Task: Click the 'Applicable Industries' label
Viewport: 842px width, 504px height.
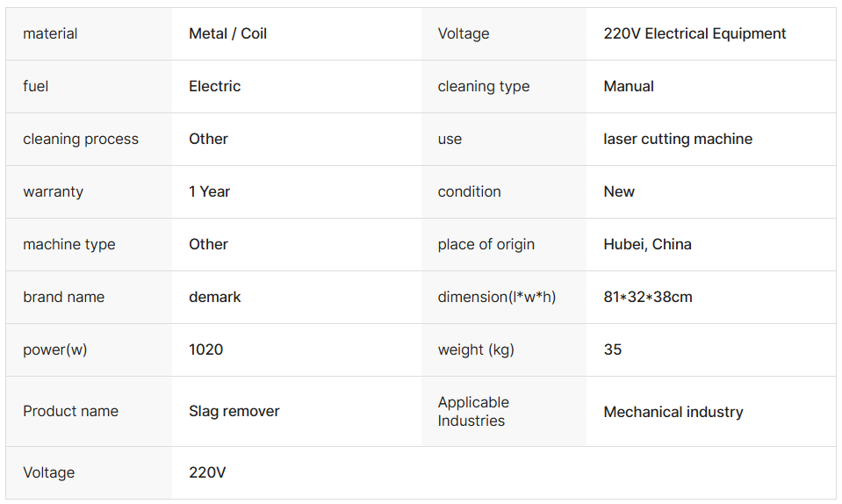Action: click(473, 412)
